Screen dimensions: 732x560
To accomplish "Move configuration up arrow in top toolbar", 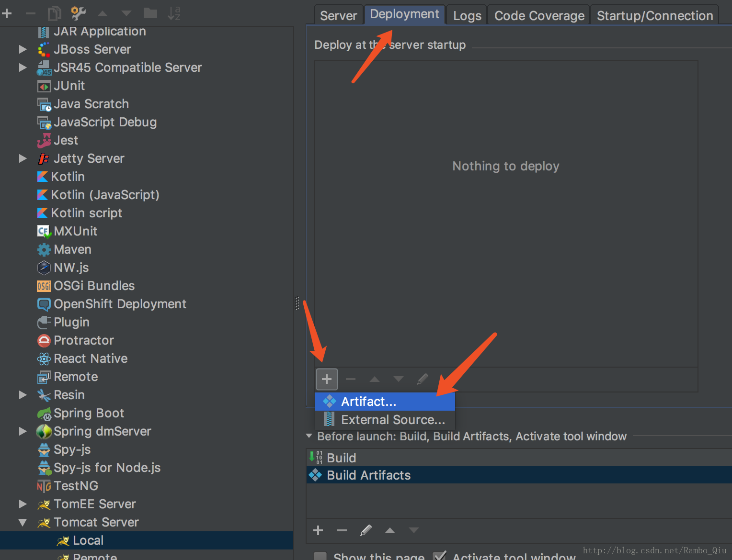I will tap(103, 13).
